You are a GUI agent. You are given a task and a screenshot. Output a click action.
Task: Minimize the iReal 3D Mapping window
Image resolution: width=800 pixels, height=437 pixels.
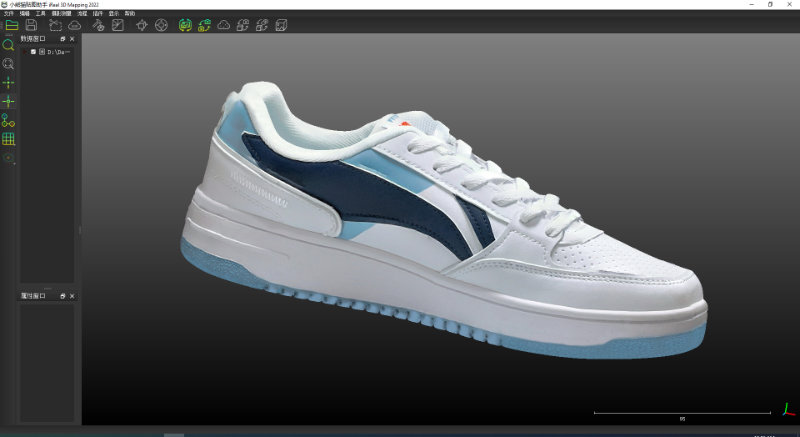pyautogui.click(x=752, y=4)
